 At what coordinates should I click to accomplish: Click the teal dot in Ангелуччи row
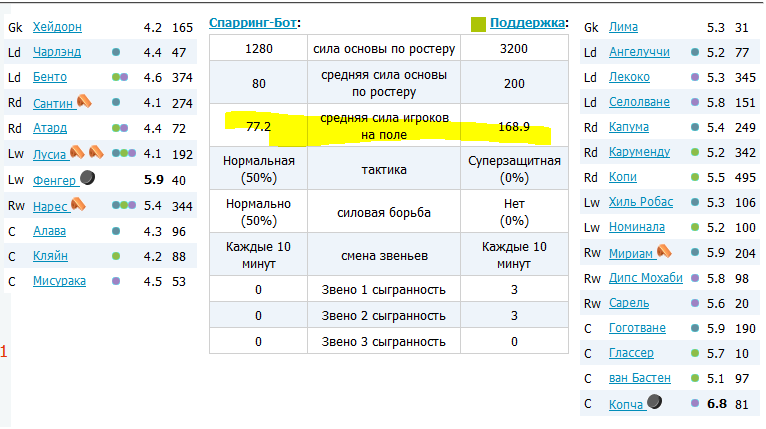pyautogui.click(x=695, y=52)
